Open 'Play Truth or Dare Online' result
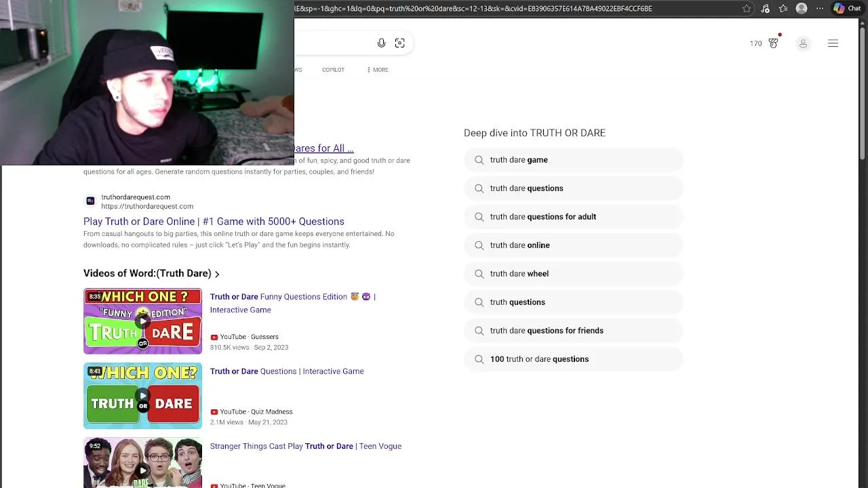 [x=214, y=221]
